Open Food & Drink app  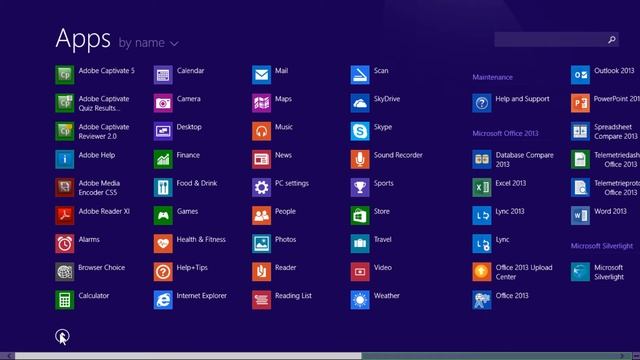coord(186,187)
